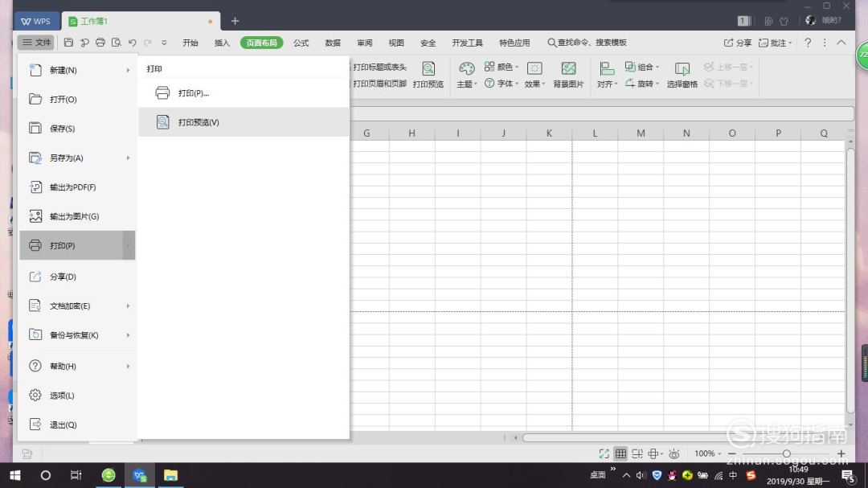Click the zoom in plus button
Screen dimensions: 868x488
coord(841,453)
